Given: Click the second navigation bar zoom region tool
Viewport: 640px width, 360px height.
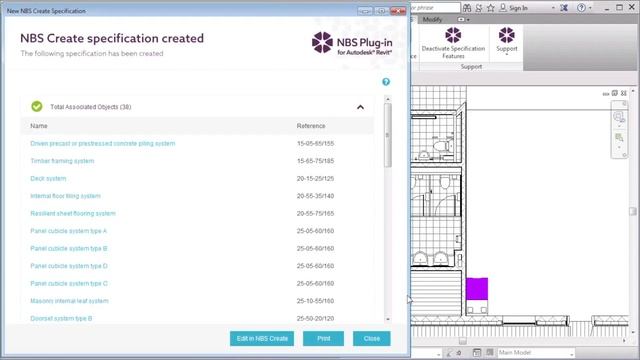Looking at the screenshot, I should click(x=619, y=138).
